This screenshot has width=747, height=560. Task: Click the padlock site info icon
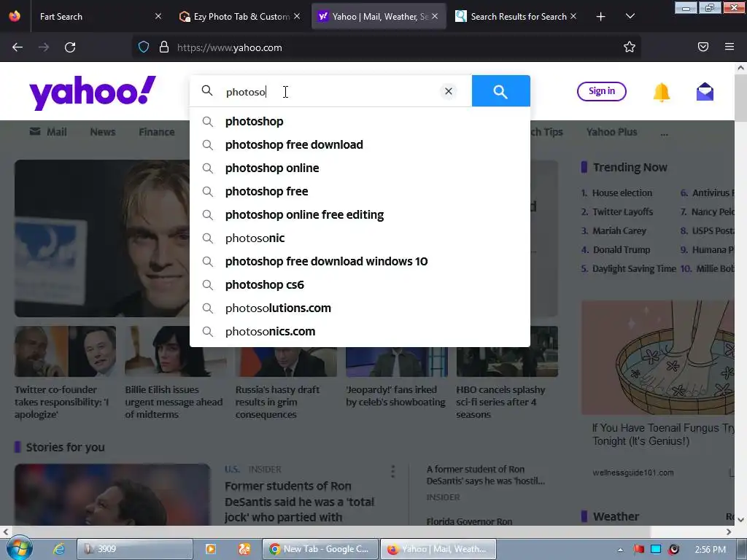pos(164,47)
